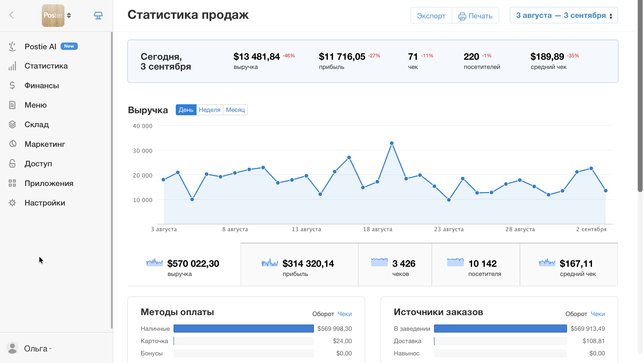Select Оборот in Методы оплаты
The height and width of the screenshot is (363, 644).
[323, 314]
